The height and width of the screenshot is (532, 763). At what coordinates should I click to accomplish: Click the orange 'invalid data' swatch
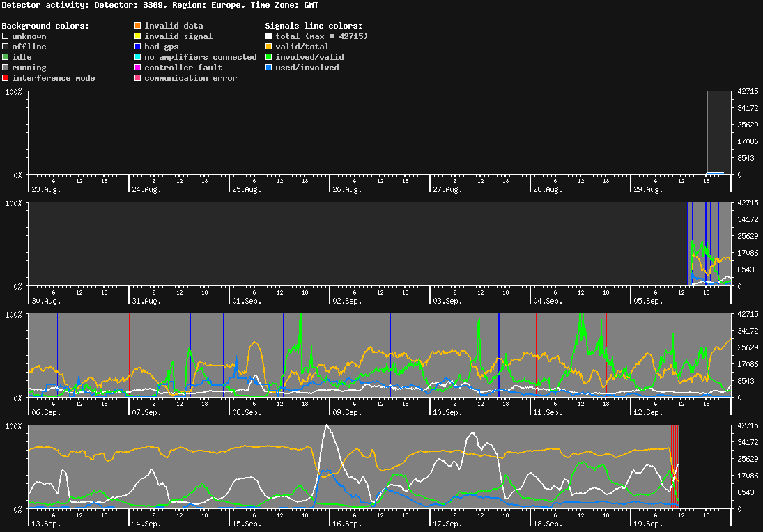(138, 25)
